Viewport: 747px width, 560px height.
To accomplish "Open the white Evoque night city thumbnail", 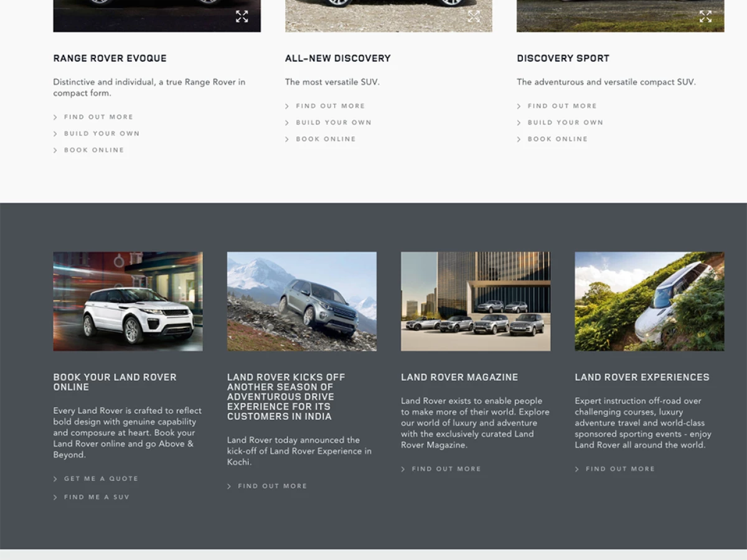I will coord(128,301).
